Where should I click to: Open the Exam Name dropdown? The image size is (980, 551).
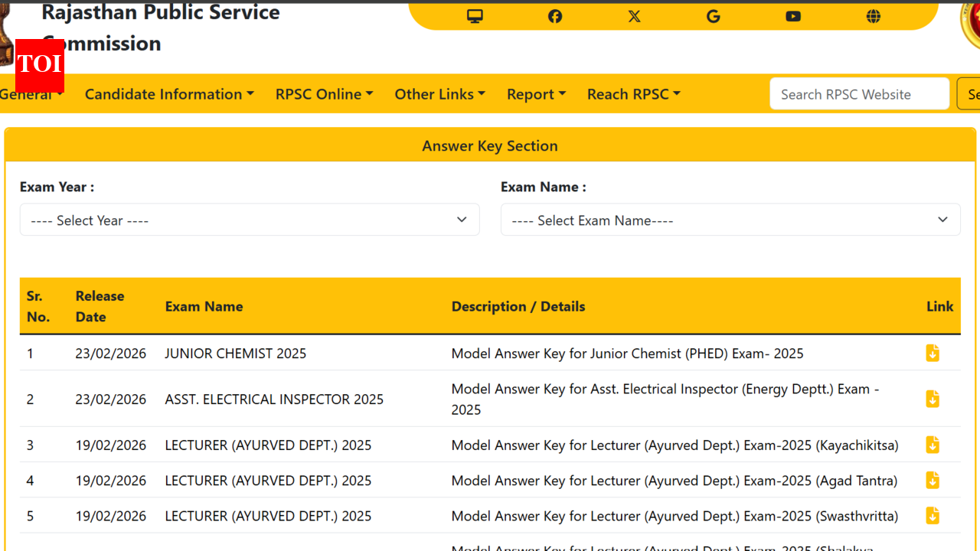pyautogui.click(x=730, y=220)
